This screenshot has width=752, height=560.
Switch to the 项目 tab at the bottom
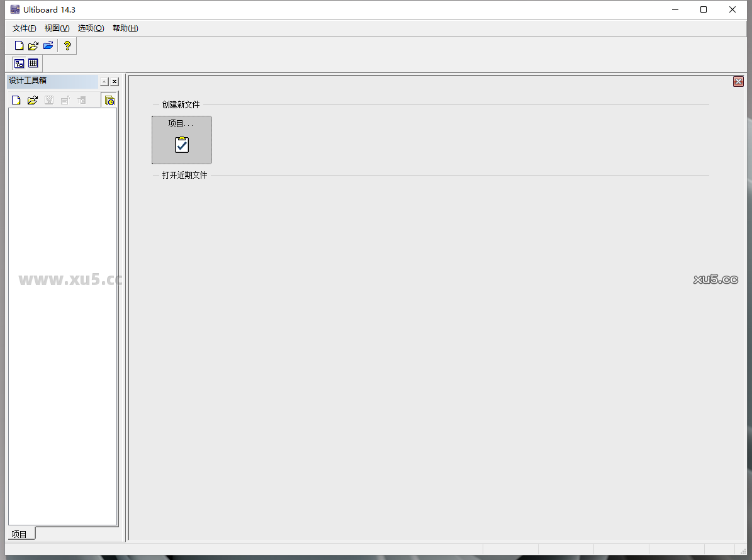point(20,534)
